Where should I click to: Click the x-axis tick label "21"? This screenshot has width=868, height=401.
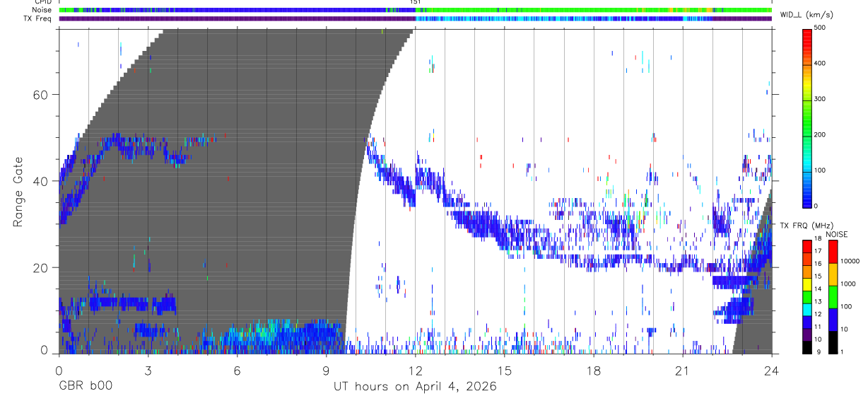pos(683,371)
